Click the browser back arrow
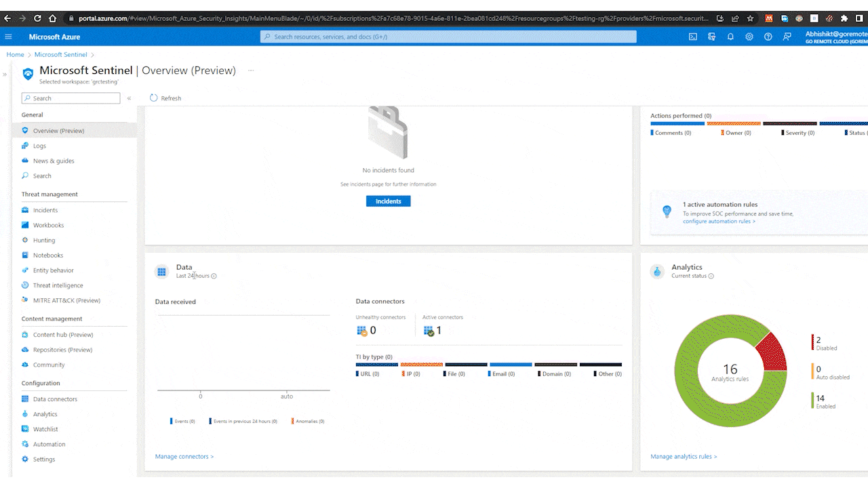 coord(7,18)
